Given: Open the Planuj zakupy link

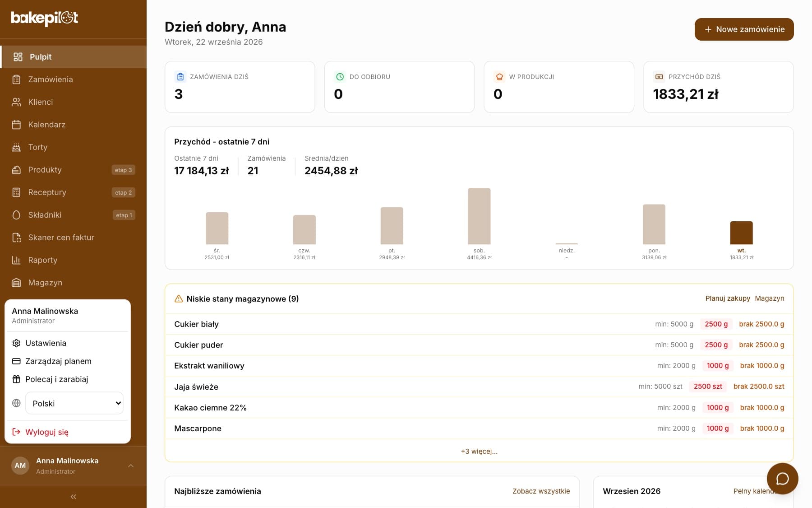Looking at the screenshot, I should 728,298.
